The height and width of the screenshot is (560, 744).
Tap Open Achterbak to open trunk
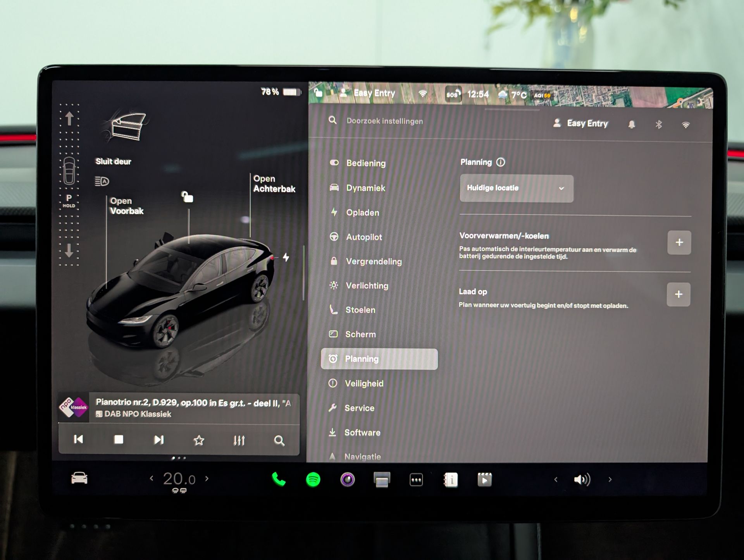[274, 184]
